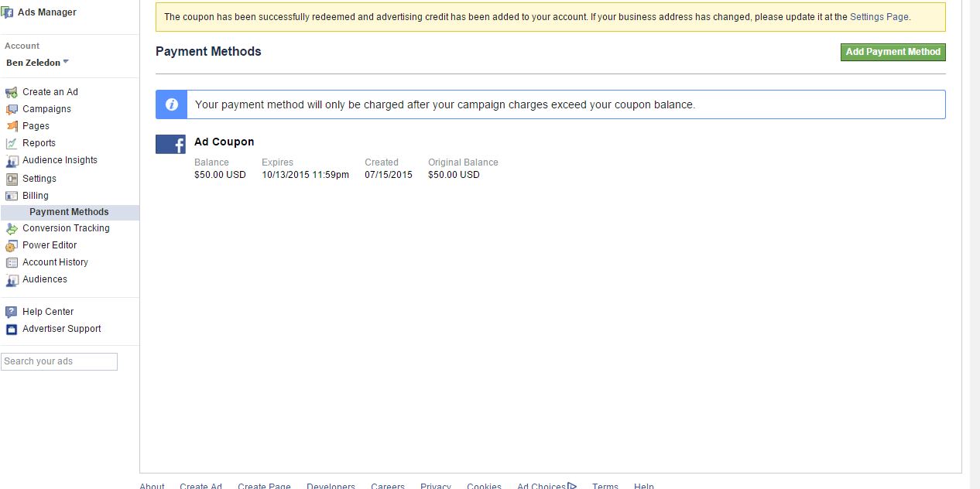Open Account History in sidebar
The width and height of the screenshot is (980, 489).
click(x=55, y=262)
